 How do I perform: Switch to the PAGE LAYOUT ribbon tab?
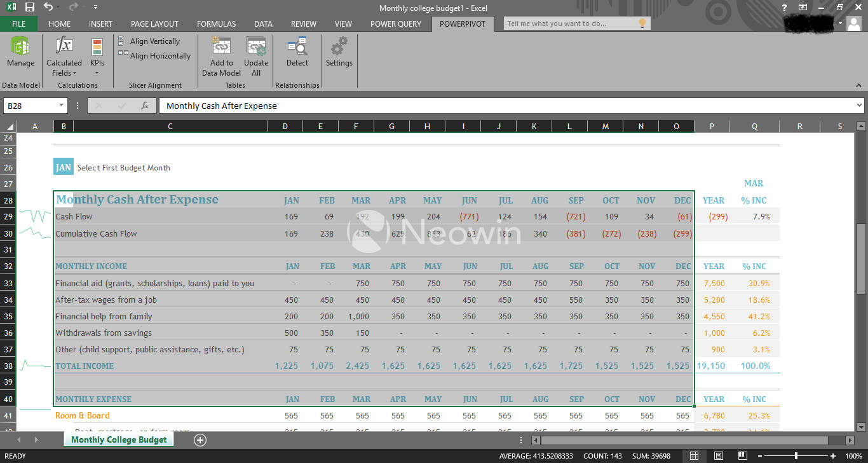point(154,24)
